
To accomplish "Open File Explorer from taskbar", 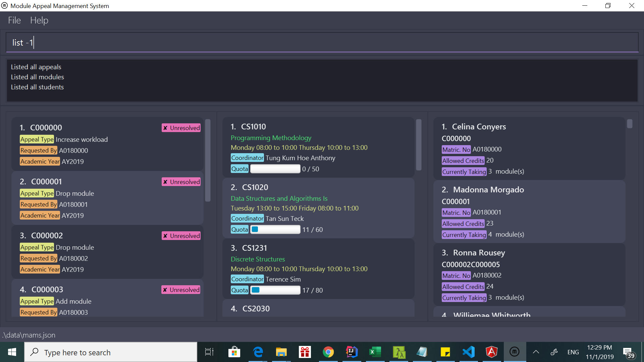I will (281, 352).
